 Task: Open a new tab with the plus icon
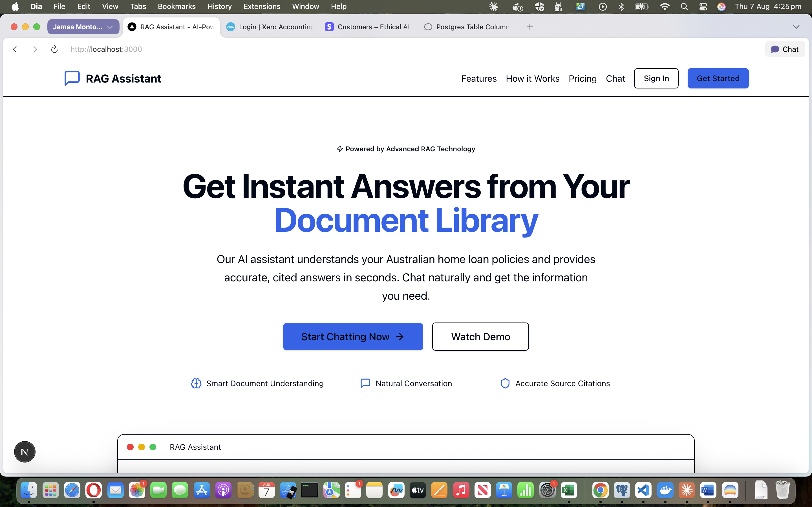pos(530,27)
